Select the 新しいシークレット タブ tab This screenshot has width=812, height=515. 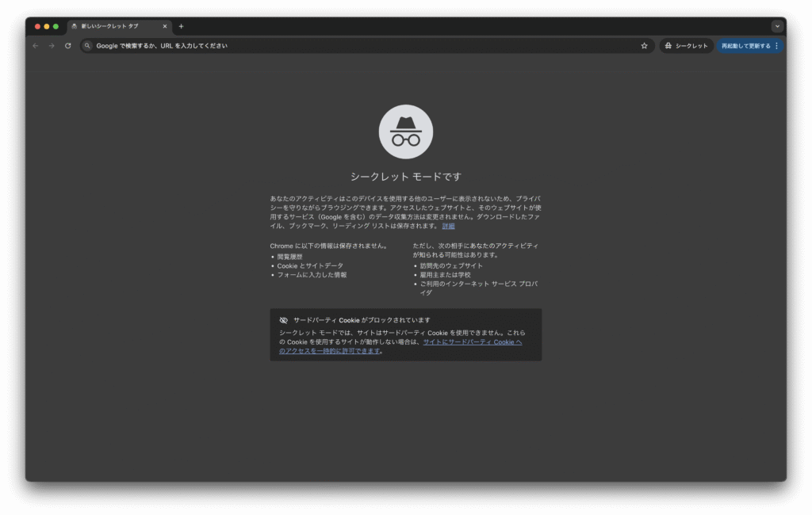(x=120, y=26)
